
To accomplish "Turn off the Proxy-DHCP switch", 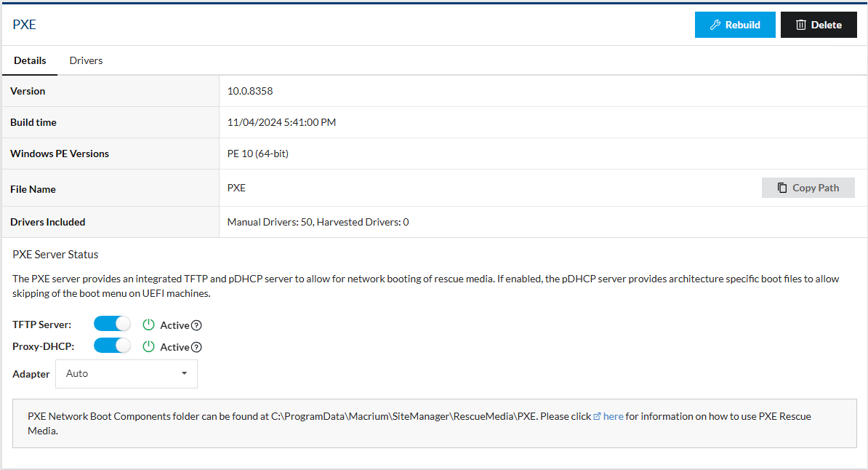I will [113, 346].
